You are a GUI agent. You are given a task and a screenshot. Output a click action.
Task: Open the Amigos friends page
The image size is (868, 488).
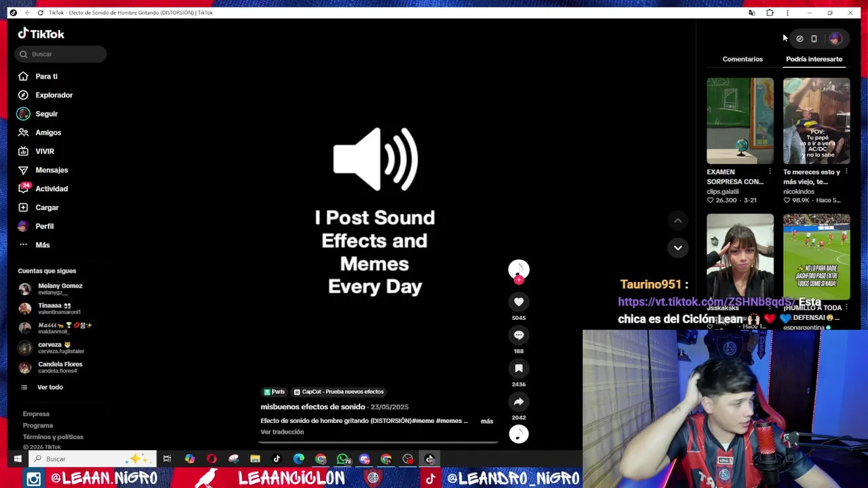point(39,133)
